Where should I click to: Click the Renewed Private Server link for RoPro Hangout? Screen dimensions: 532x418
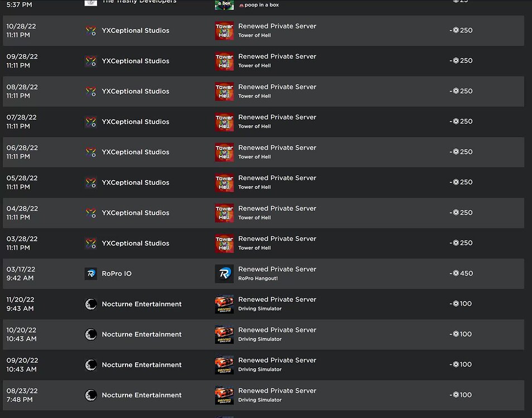click(x=277, y=269)
